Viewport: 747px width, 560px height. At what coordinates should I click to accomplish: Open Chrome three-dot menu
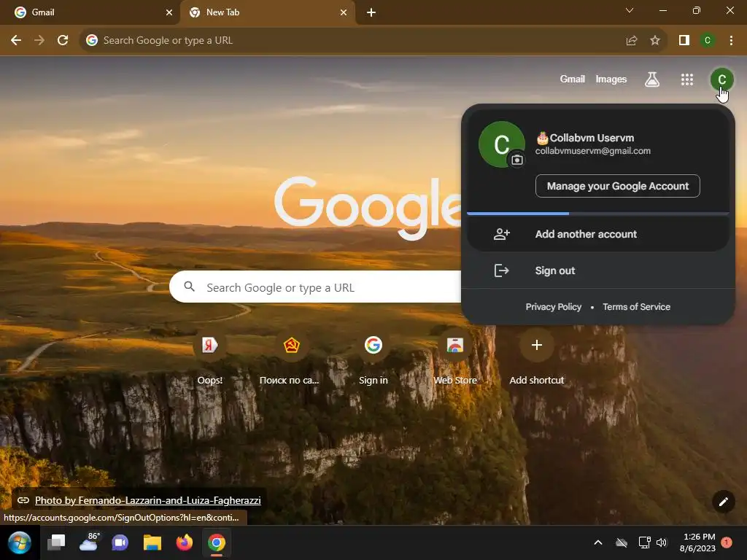pos(731,41)
